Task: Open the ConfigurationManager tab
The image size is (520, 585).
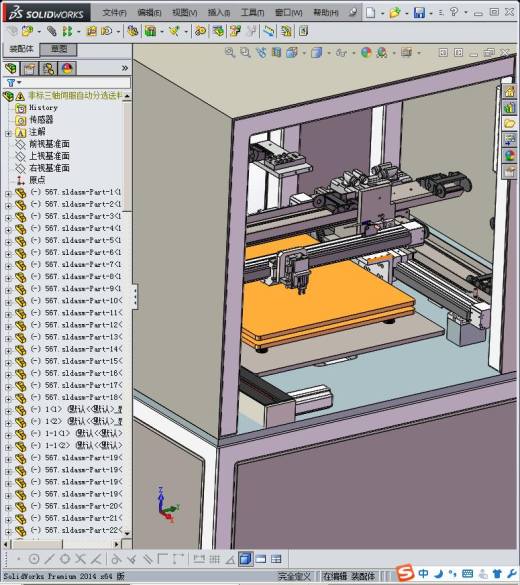Action: pyautogui.click(x=48, y=69)
